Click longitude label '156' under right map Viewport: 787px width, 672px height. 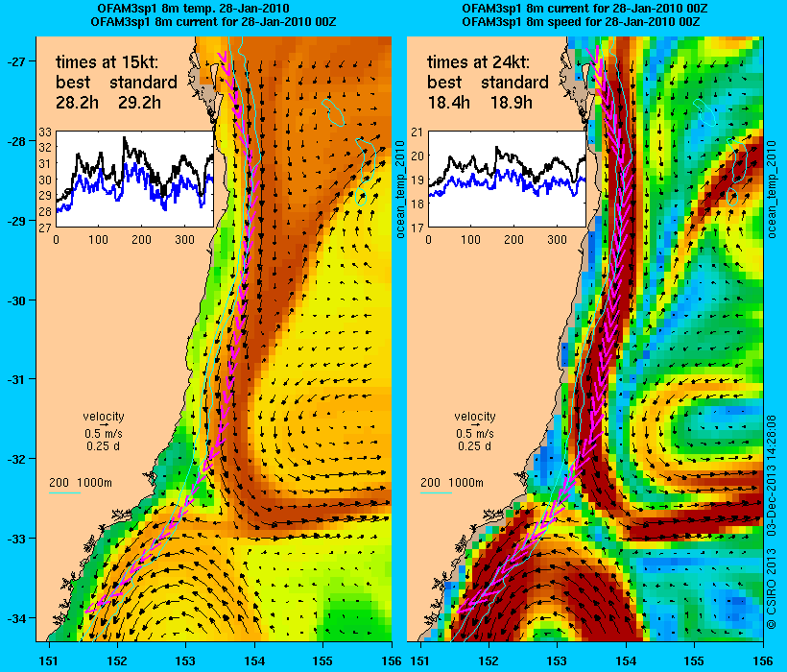(763, 660)
